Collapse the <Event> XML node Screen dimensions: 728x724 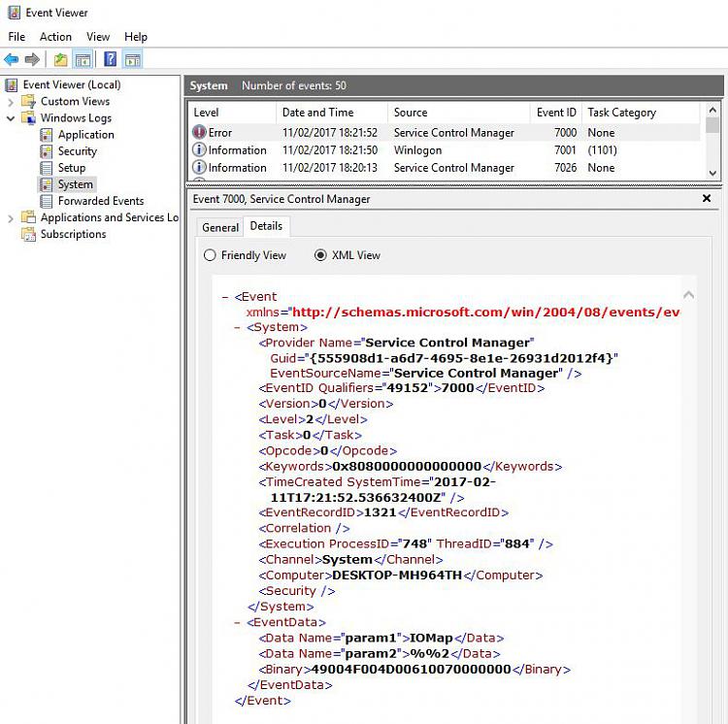point(225,297)
